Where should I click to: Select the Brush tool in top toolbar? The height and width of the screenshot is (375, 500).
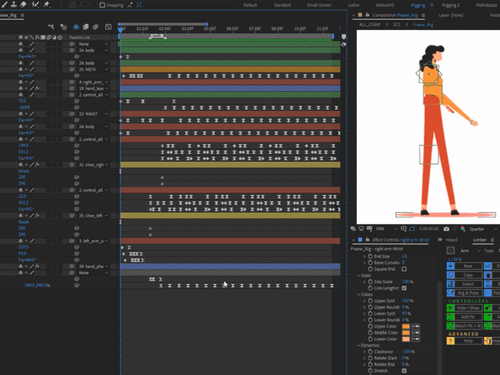click(4, 4)
